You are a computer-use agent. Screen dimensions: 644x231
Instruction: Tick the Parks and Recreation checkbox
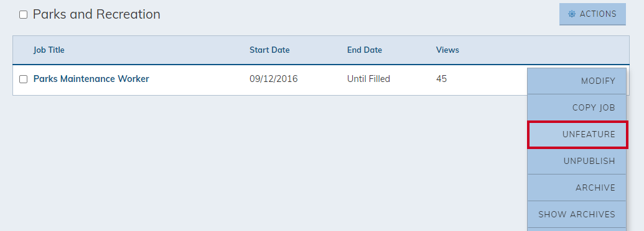pos(24,15)
